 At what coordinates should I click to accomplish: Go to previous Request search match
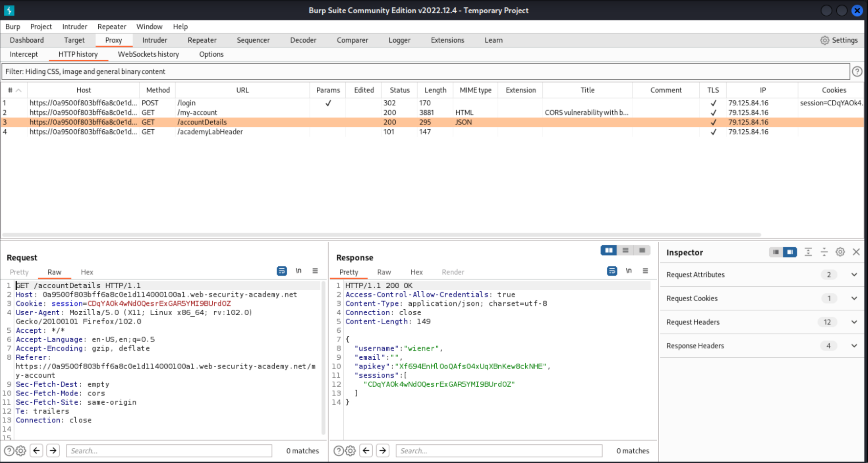[x=37, y=450]
